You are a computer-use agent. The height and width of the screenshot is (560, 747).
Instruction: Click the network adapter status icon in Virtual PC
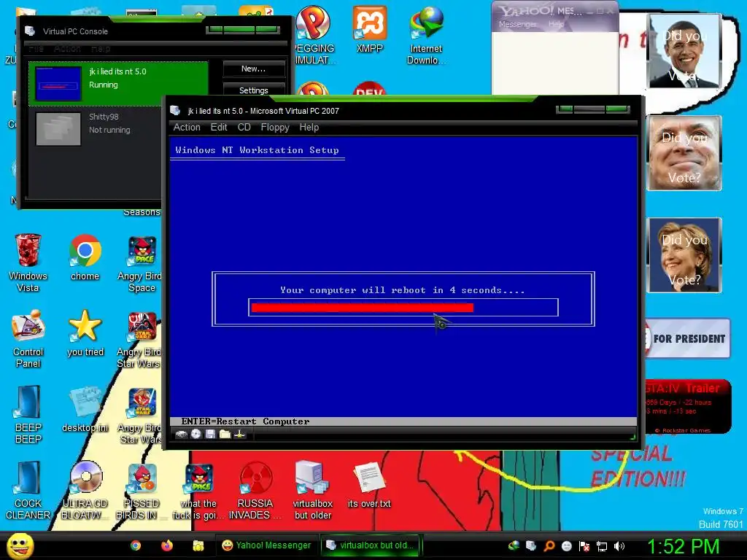(239, 434)
